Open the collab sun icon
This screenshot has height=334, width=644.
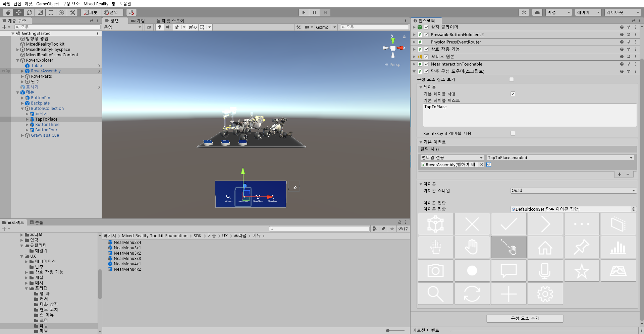(x=524, y=12)
